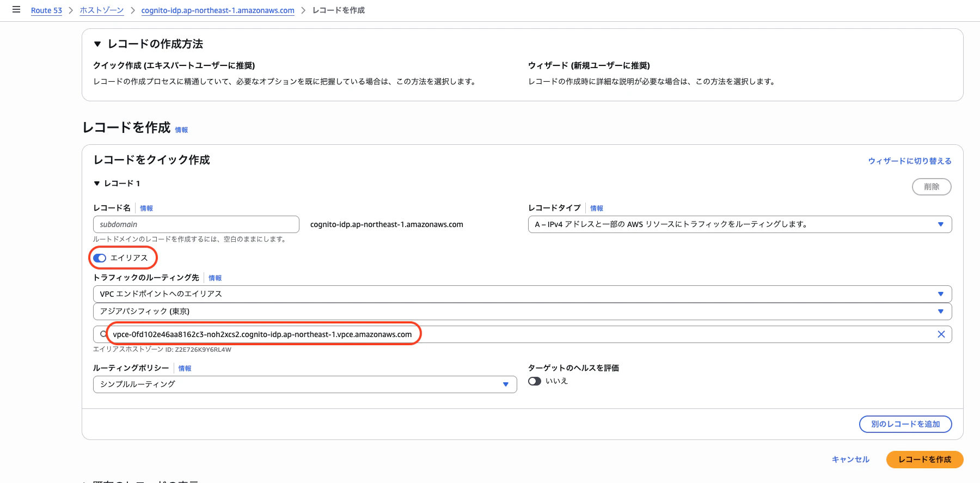Open the レコードタイプ dropdown
Viewport: 980px width, 483px height.
point(740,224)
